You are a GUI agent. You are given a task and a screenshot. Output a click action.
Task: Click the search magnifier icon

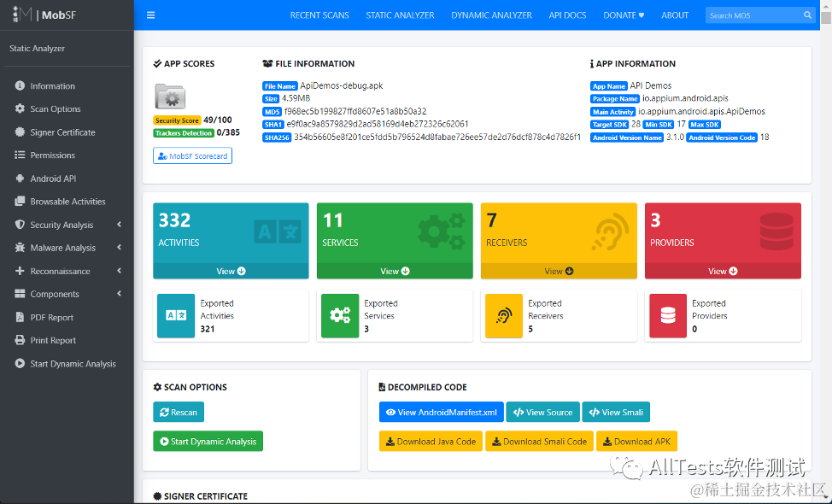[x=807, y=15]
